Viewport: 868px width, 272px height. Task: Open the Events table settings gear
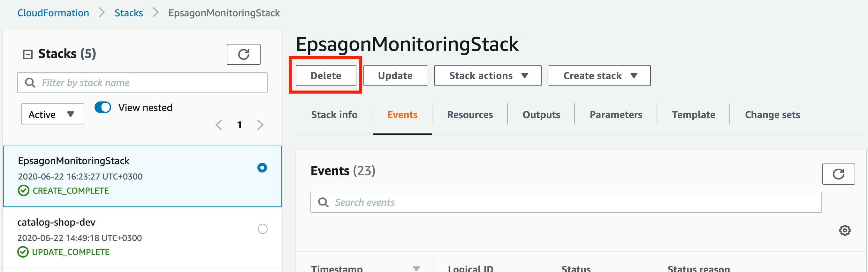(x=845, y=230)
